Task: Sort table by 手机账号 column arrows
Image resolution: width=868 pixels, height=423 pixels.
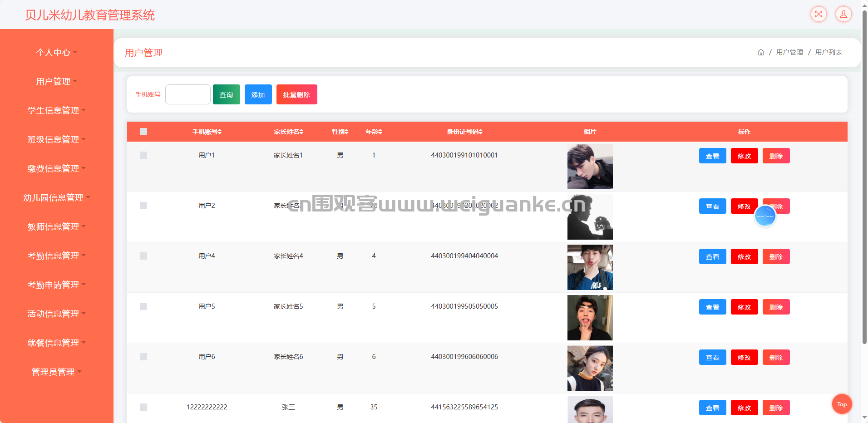Action: click(x=220, y=132)
